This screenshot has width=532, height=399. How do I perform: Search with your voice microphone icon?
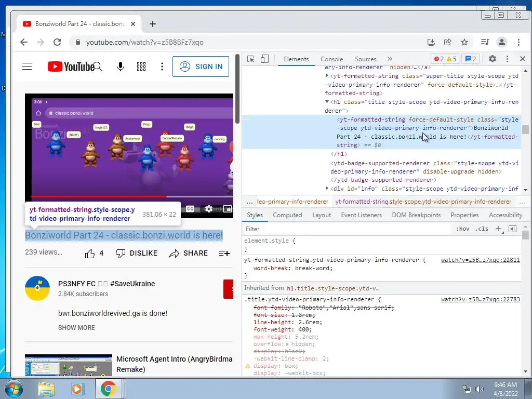tap(121, 66)
